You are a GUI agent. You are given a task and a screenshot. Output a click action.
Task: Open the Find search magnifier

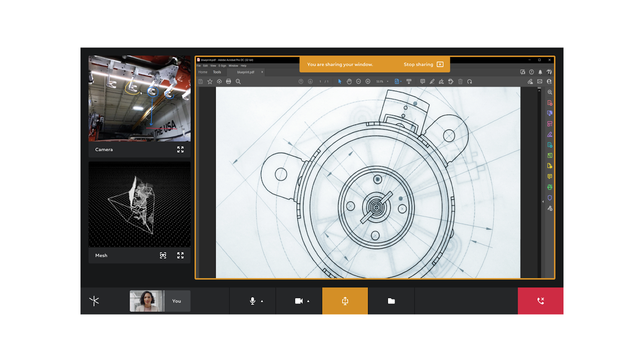(x=238, y=81)
